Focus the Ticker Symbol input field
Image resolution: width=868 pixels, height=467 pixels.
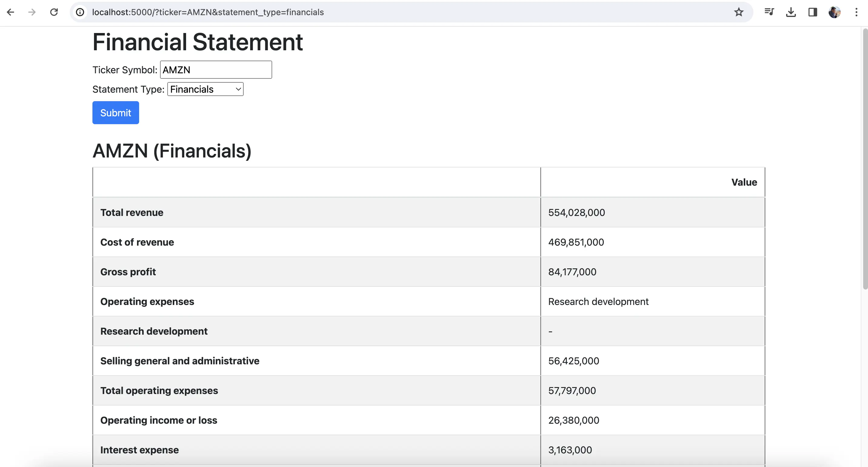point(216,70)
